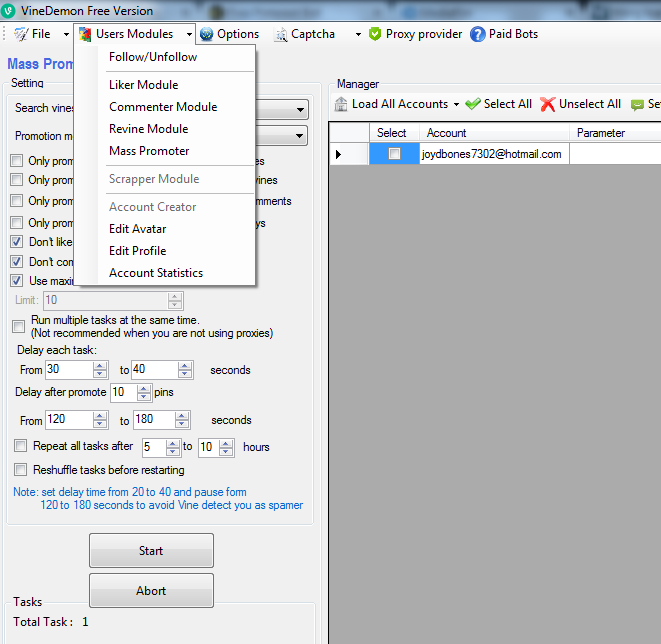The width and height of the screenshot is (661, 644).
Task: Click the VineDemon logo in title bar
Action: click(x=8, y=11)
